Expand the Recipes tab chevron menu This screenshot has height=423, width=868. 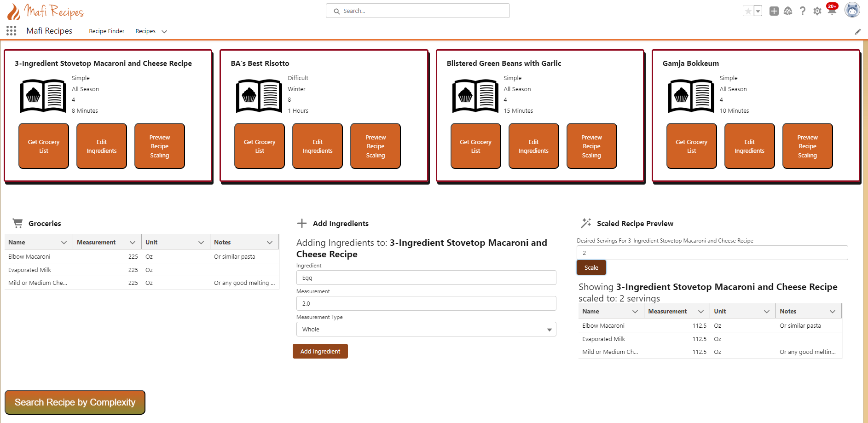pyautogui.click(x=164, y=31)
